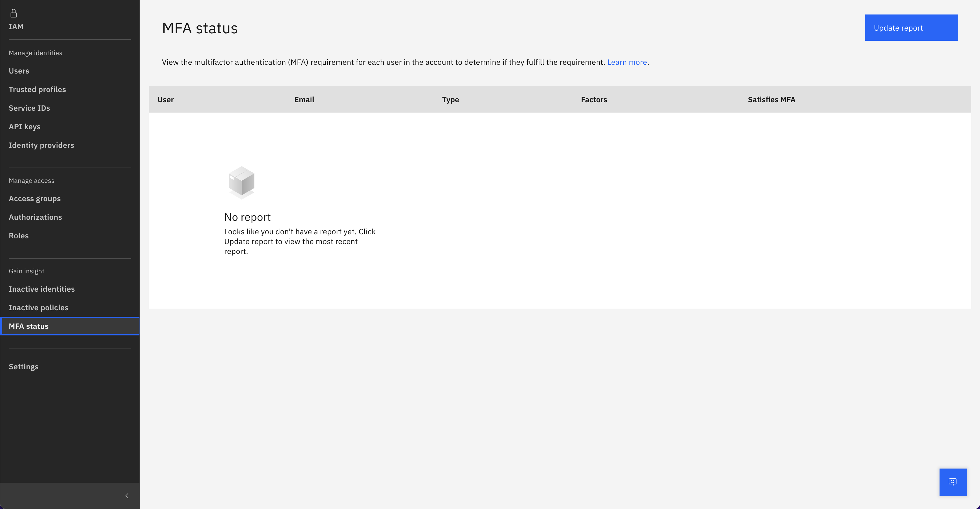Click the Satisfies MFA column header

pyautogui.click(x=772, y=99)
